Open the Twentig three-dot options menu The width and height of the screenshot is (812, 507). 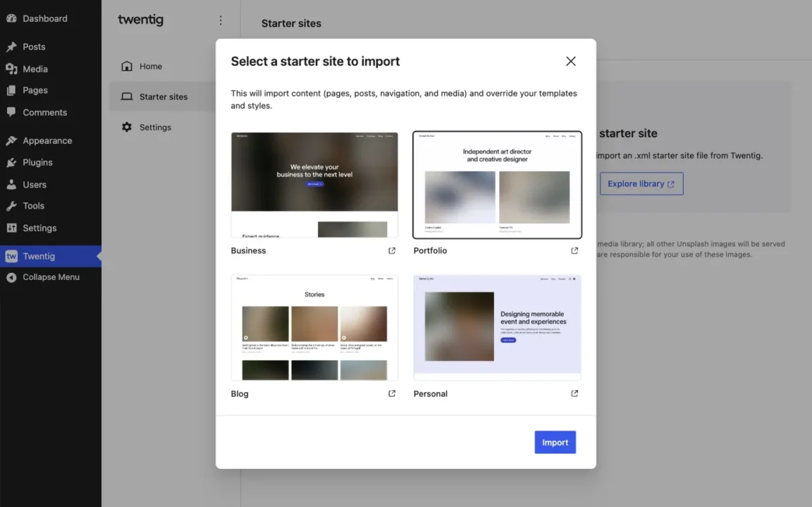(221, 20)
